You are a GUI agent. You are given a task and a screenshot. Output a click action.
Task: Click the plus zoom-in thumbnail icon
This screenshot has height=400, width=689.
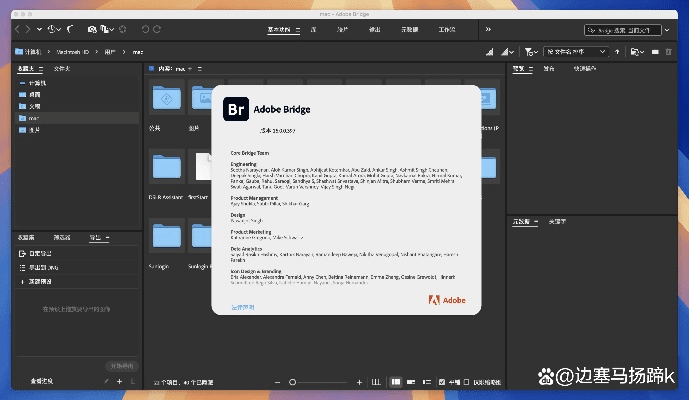point(359,382)
